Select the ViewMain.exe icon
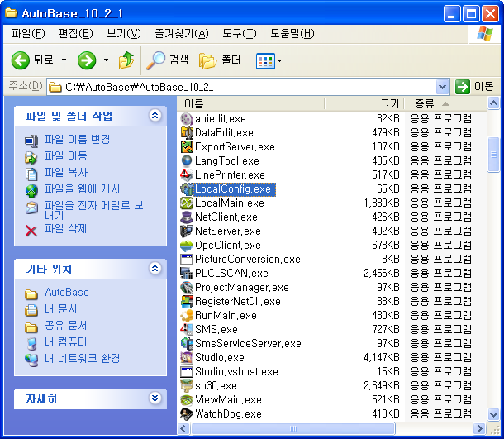Viewport: 504px width, 439px height. [x=187, y=400]
